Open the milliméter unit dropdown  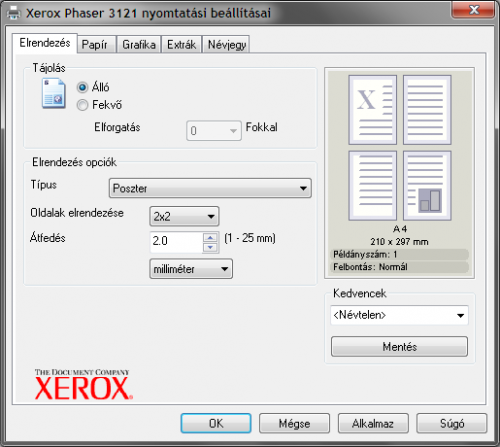pyautogui.click(x=191, y=269)
